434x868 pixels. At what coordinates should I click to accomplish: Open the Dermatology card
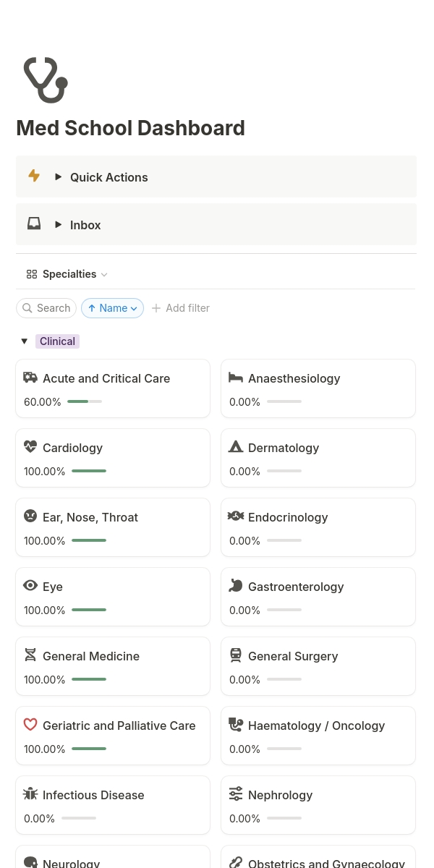click(x=318, y=457)
